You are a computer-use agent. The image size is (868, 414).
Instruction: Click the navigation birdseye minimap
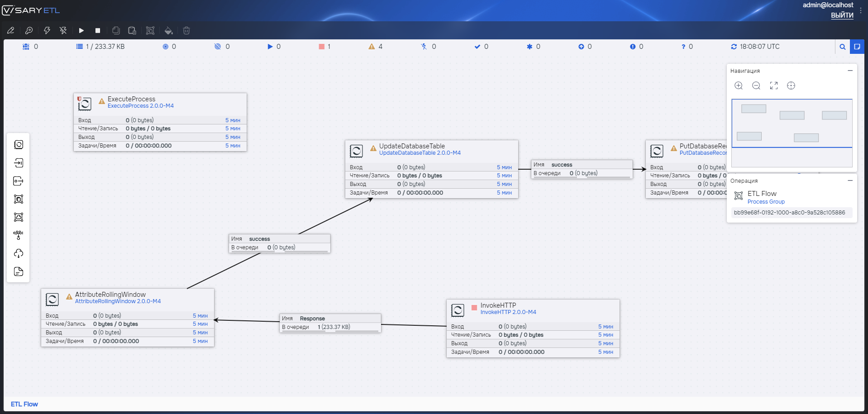792,133
